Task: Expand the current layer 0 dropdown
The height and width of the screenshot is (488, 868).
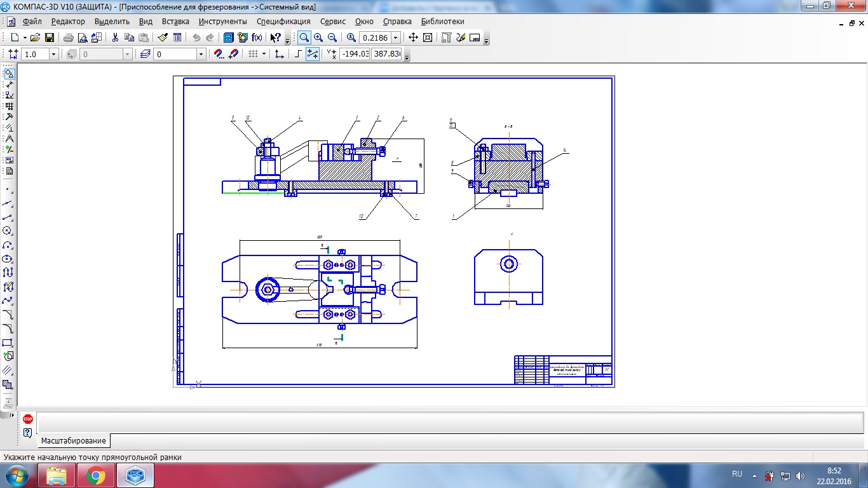Action: click(x=201, y=55)
